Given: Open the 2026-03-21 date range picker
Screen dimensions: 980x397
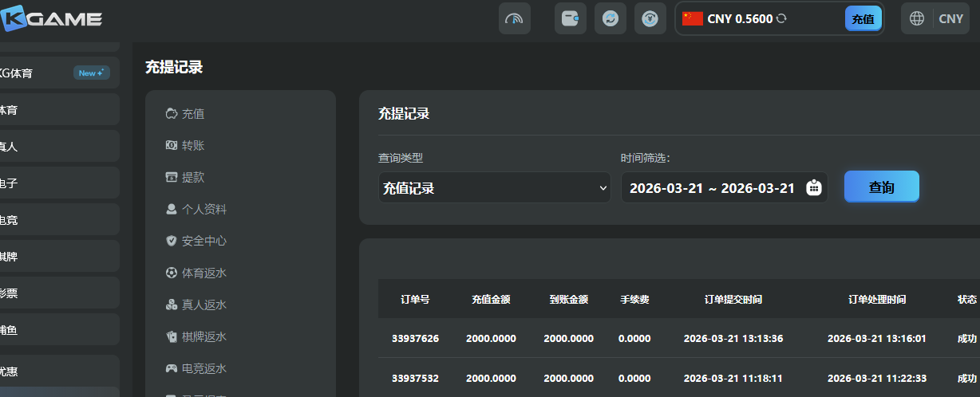Looking at the screenshot, I should [x=712, y=187].
